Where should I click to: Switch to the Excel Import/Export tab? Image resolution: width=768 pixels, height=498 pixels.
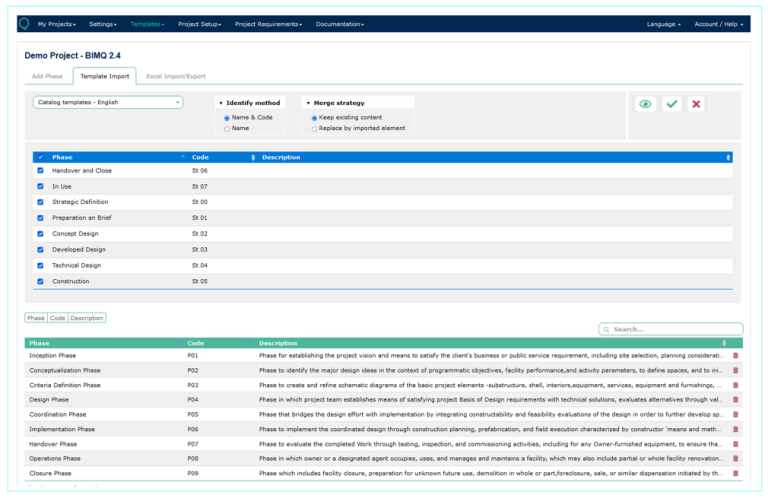176,76
